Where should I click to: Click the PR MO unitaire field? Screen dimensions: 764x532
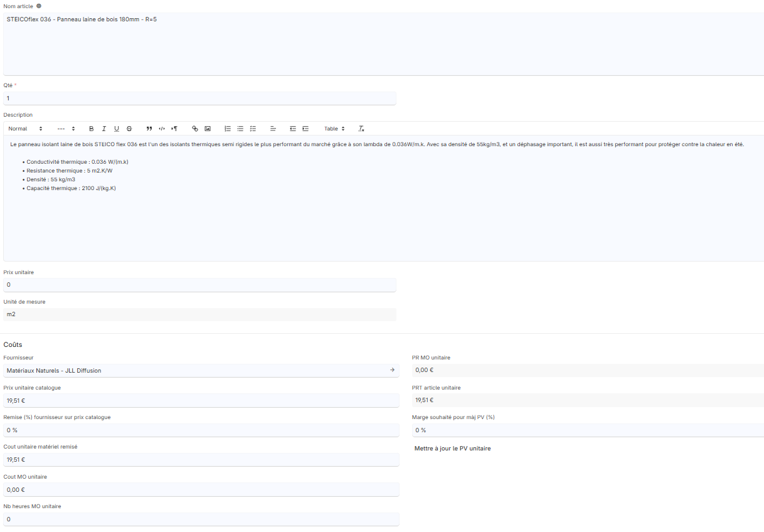click(x=588, y=370)
